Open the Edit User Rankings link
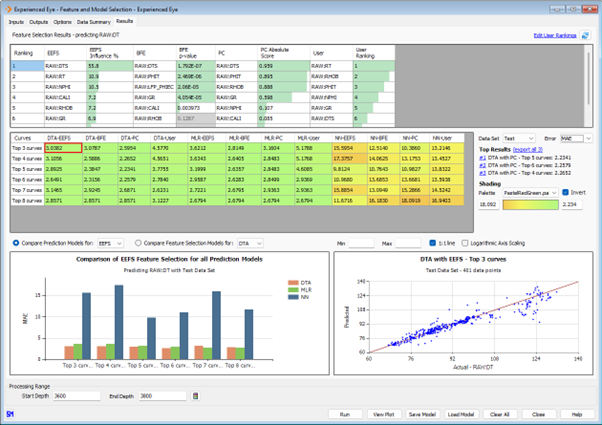 tap(555, 35)
